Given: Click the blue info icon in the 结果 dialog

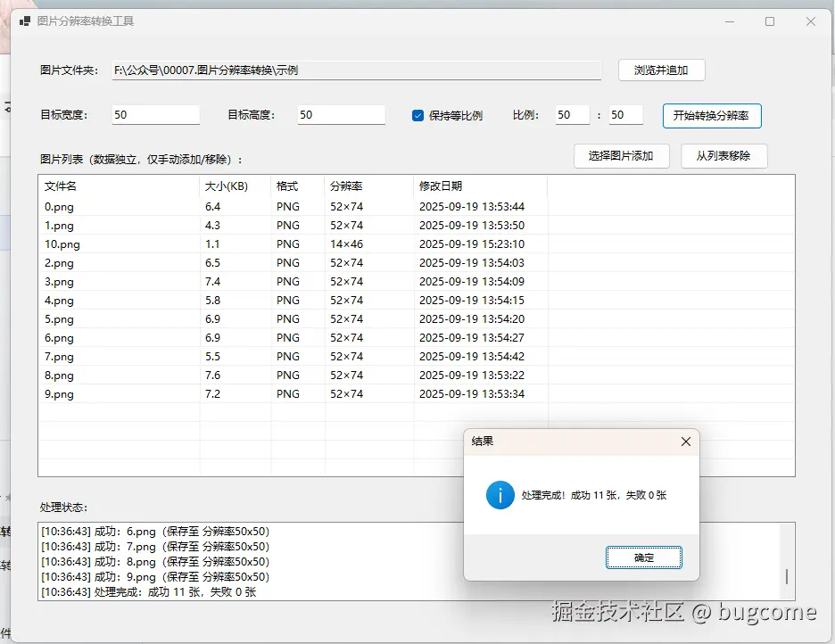Looking at the screenshot, I should (x=500, y=495).
